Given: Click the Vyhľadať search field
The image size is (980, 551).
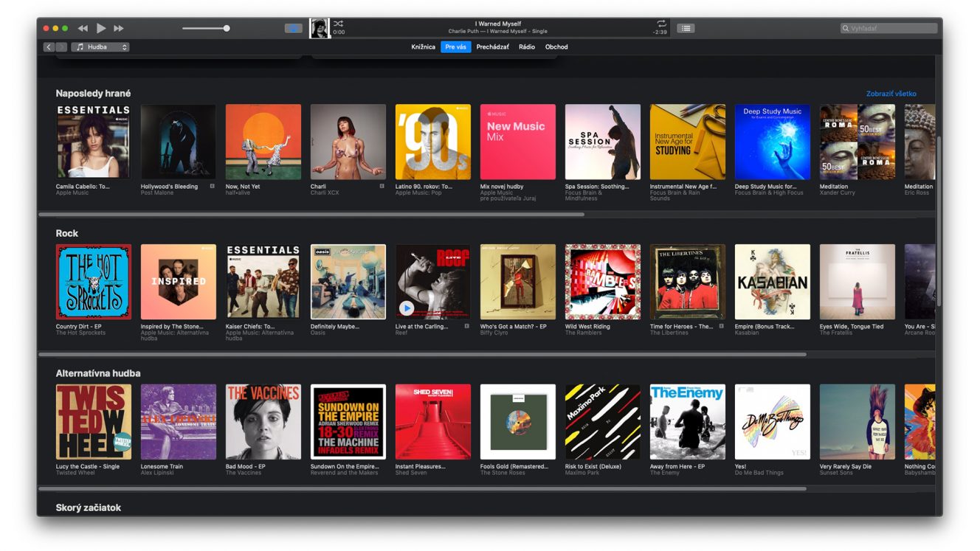Looking at the screenshot, I should (x=888, y=29).
